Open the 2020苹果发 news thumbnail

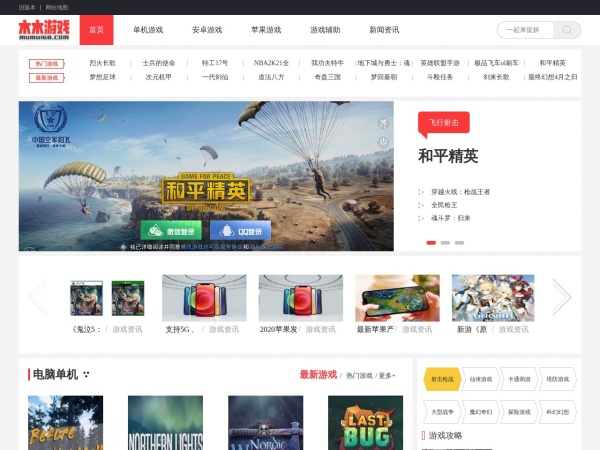[301, 298]
